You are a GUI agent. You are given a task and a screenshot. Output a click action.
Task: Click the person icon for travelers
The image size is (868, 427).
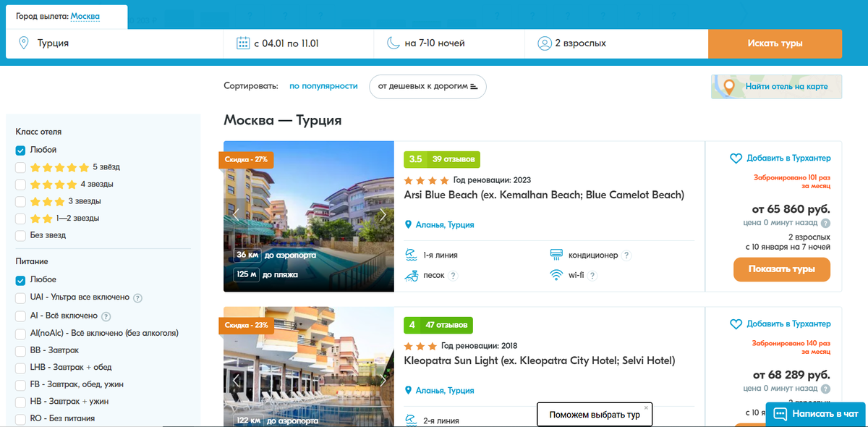[x=544, y=43]
